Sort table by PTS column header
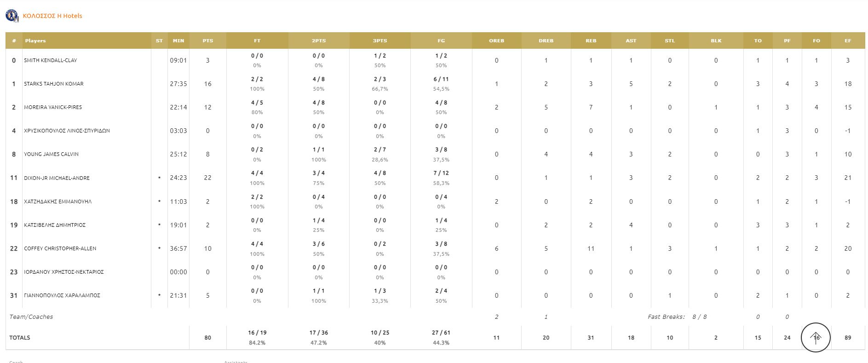 click(208, 40)
